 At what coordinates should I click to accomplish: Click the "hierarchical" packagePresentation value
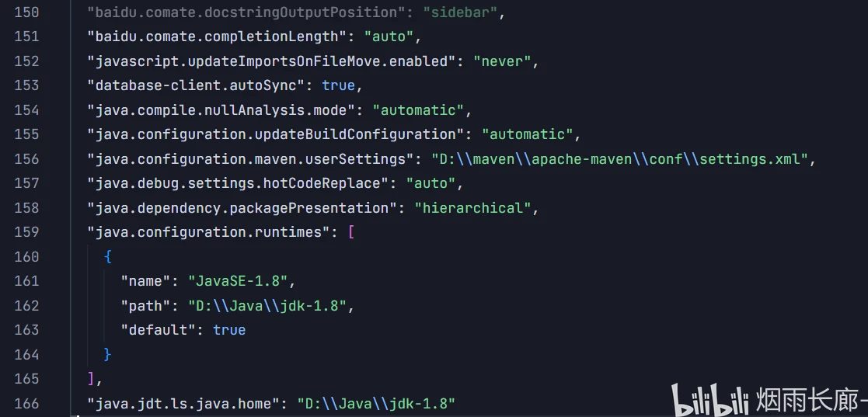(x=472, y=208)
